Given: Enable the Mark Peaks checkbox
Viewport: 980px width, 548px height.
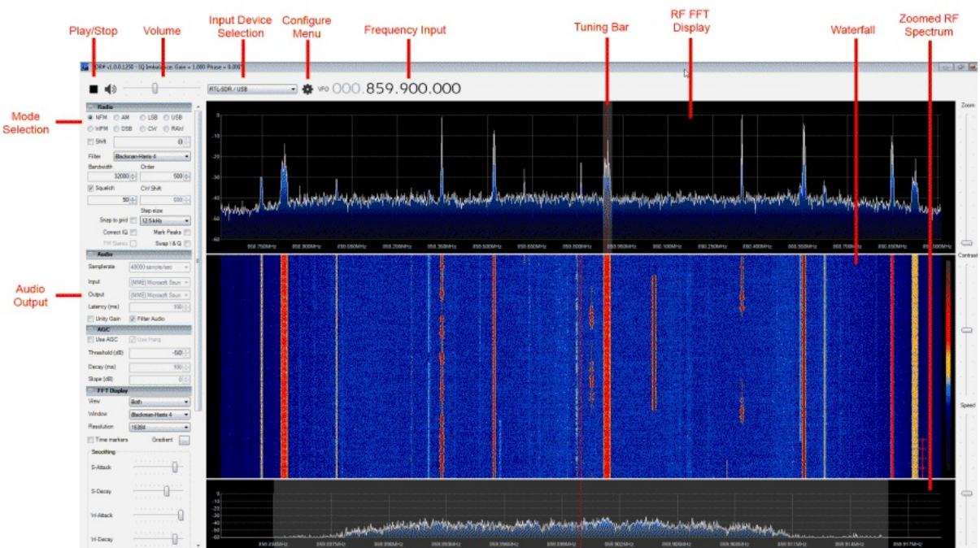Looking at the screenshot, I should [x=186, y=233].
